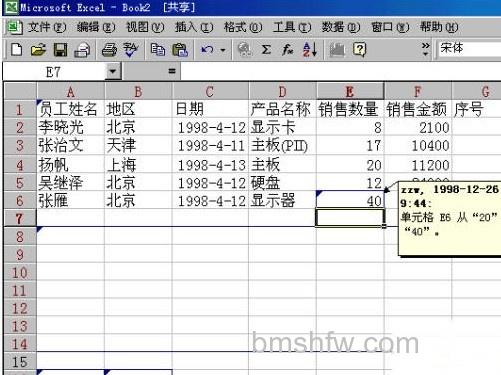The height and width of the screenshot is (375, 501).
Task: Select column A header
Action: coord(70,91)
